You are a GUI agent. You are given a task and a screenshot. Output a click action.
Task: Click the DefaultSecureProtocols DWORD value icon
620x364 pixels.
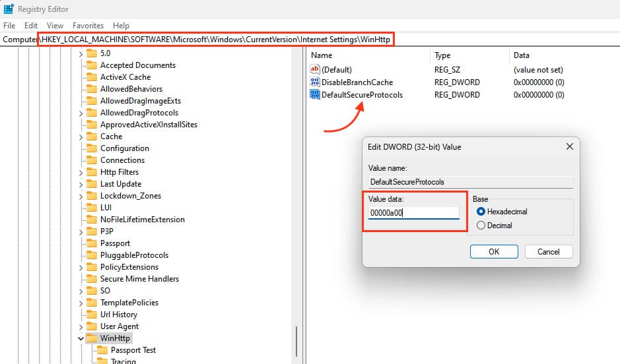click(x=315, y=94)
